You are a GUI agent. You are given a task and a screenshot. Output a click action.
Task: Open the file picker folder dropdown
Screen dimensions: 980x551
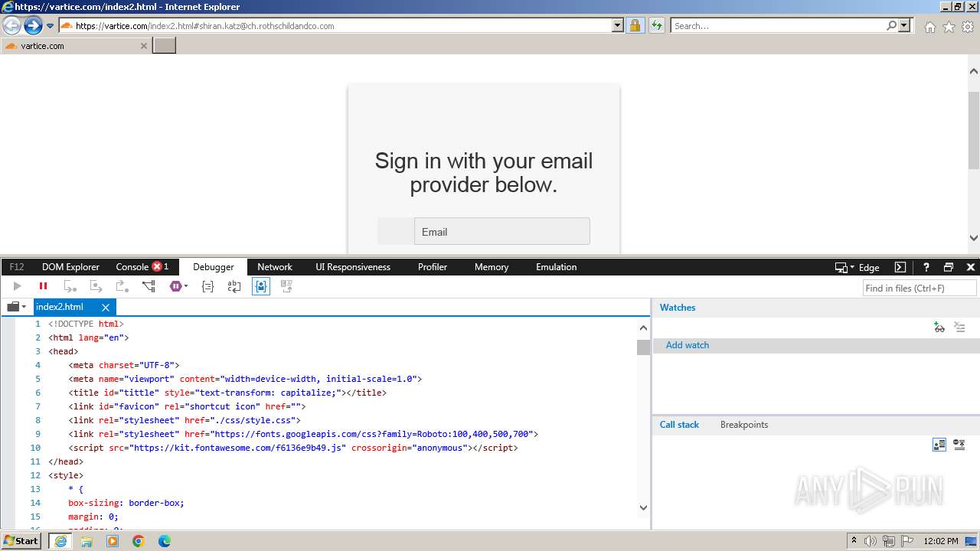coord(16,307)
